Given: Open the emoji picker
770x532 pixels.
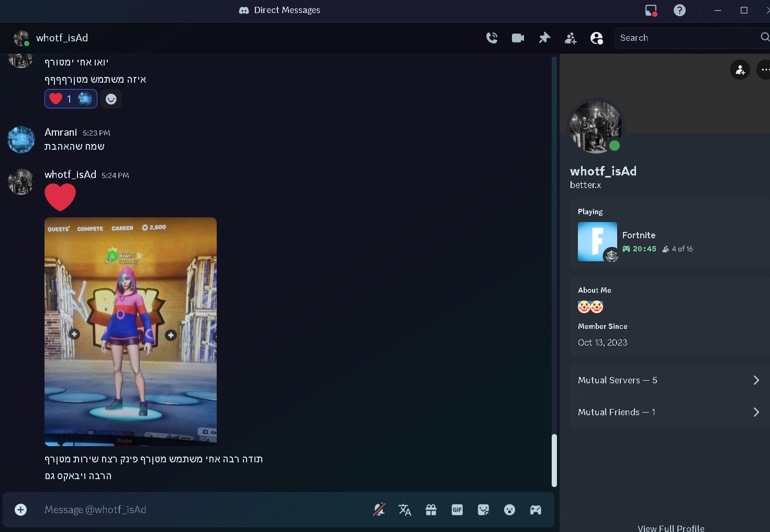Looking at the screenshot, I should [x=509, y=509].
